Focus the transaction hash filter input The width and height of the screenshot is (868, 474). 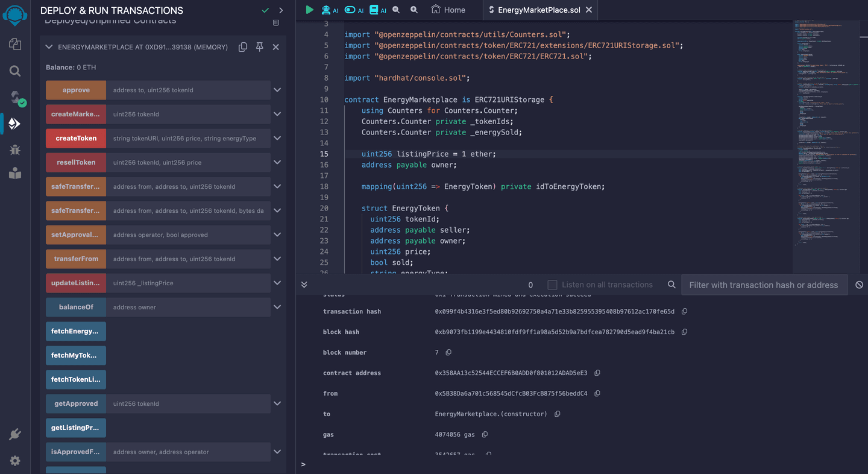(764, 285)
